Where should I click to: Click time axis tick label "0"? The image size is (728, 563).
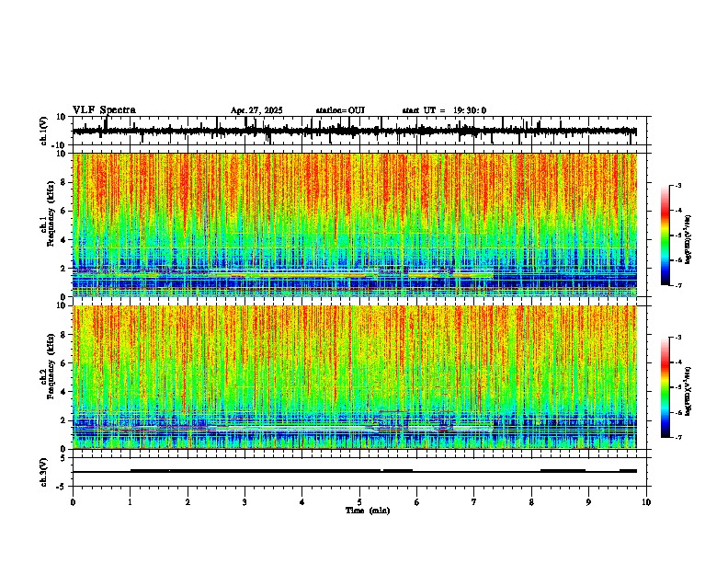coord(73,502)
